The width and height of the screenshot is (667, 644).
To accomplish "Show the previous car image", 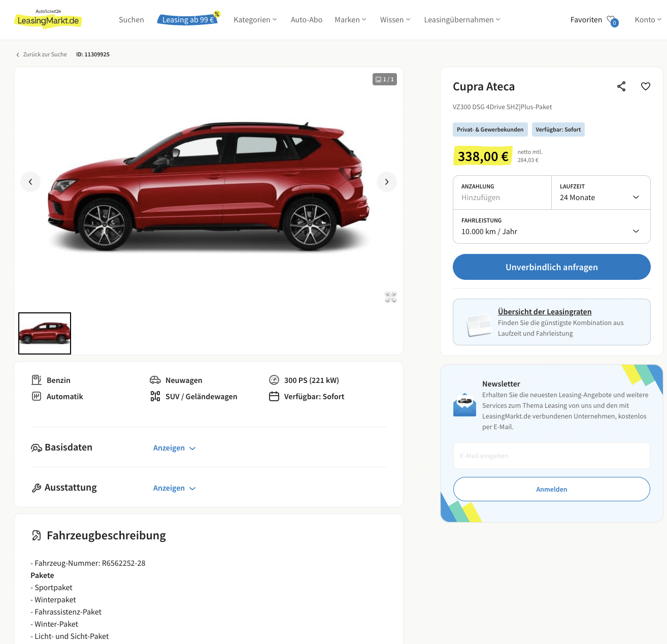I will tap(30, 182).
